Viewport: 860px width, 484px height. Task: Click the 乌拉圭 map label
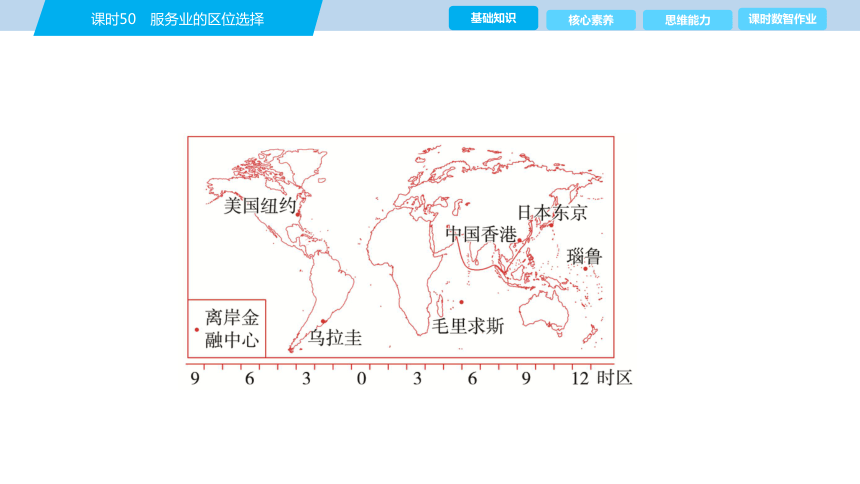[x=335, y=337]
